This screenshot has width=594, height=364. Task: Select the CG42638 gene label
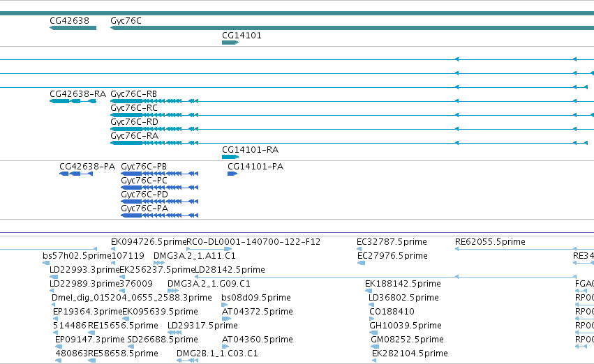point(69,21)
